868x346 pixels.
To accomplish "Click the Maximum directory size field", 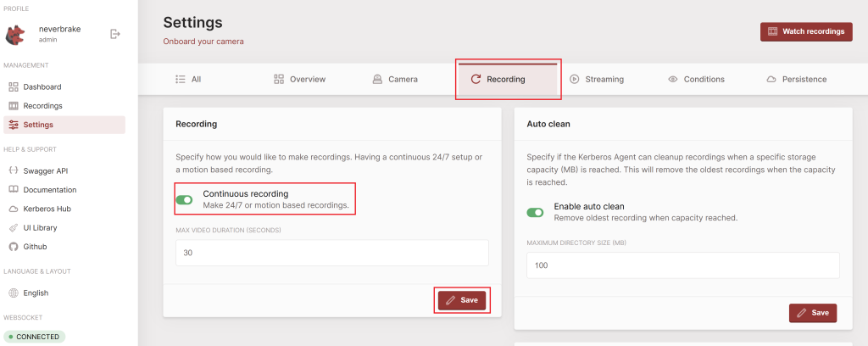I will coord(683,265).
